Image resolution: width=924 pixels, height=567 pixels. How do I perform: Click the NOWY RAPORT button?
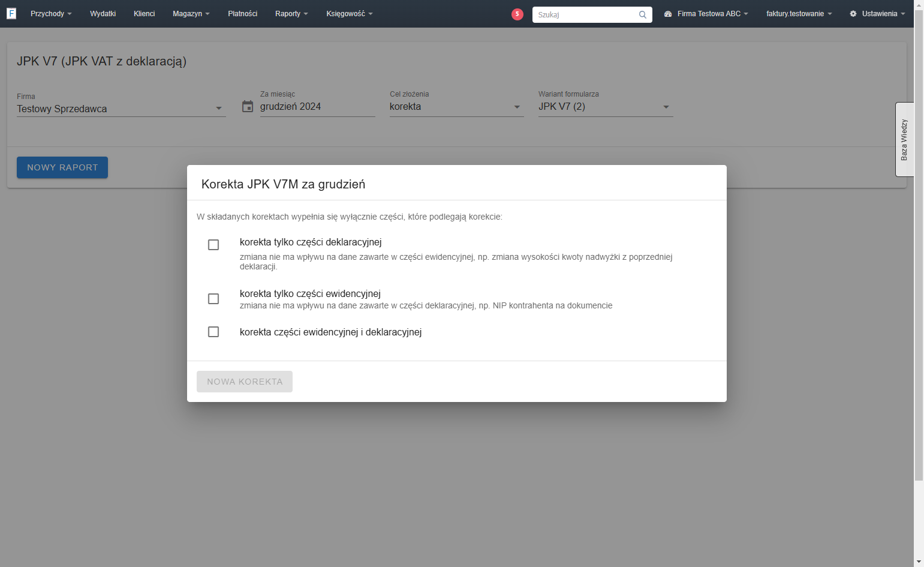(62, 167)
